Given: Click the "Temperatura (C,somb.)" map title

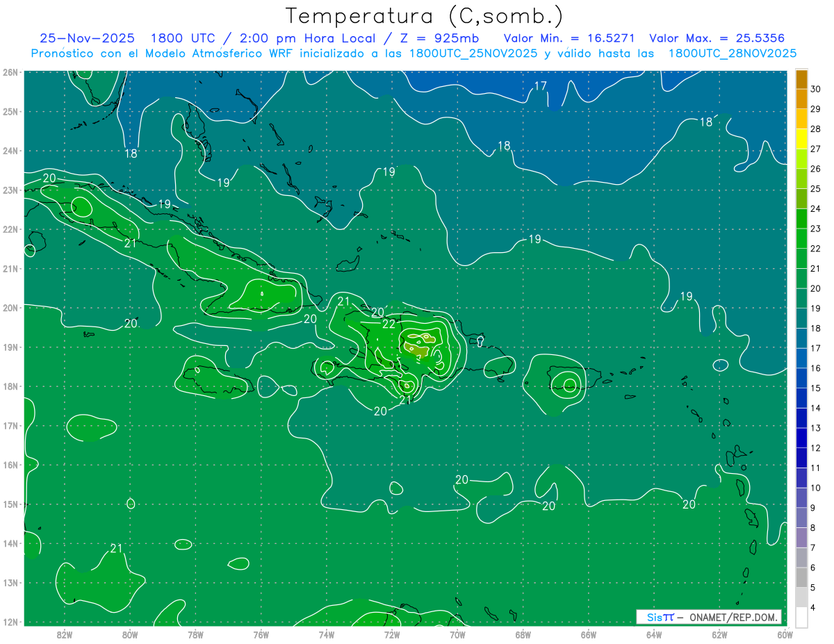Looking at the screenshot, I should (424, 15).
